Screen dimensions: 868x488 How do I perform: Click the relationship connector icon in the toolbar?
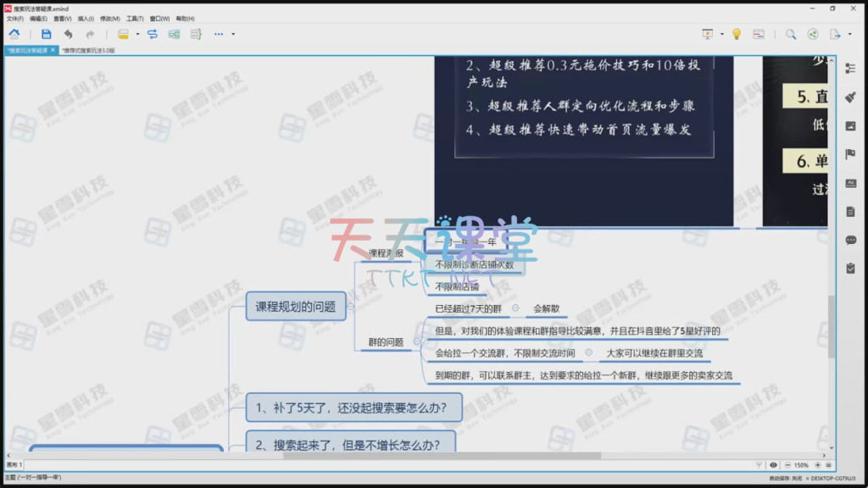153,34
